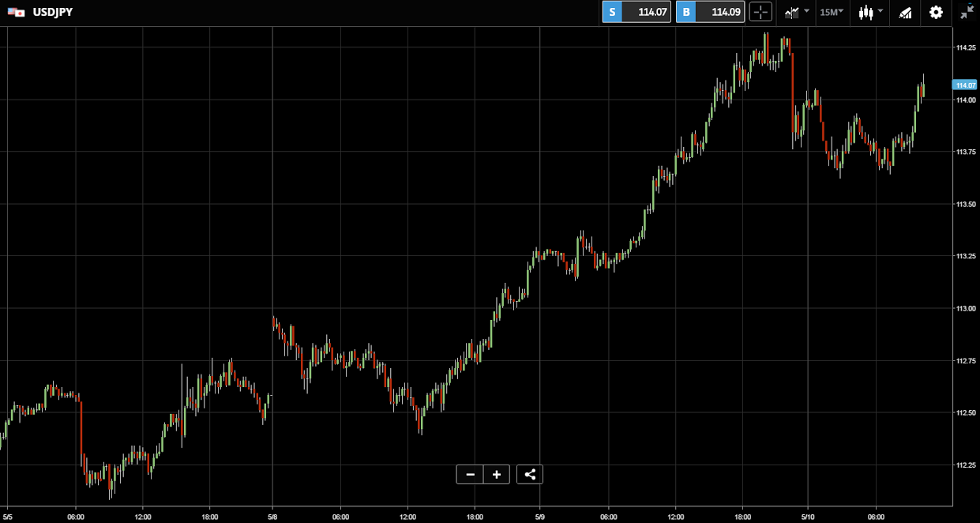Click the 114.25 price axis label
This screenshot has height=523, width=980.
coord(965,47)
